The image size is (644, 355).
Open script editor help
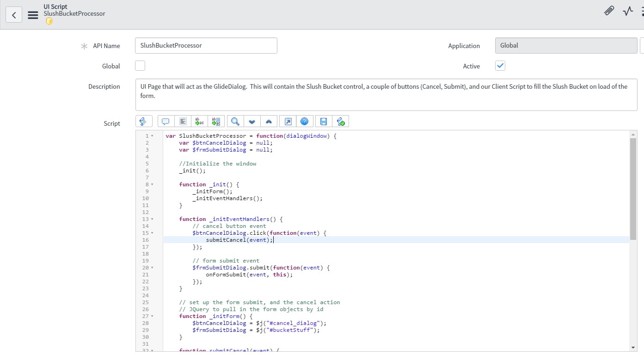coord(305,121)
